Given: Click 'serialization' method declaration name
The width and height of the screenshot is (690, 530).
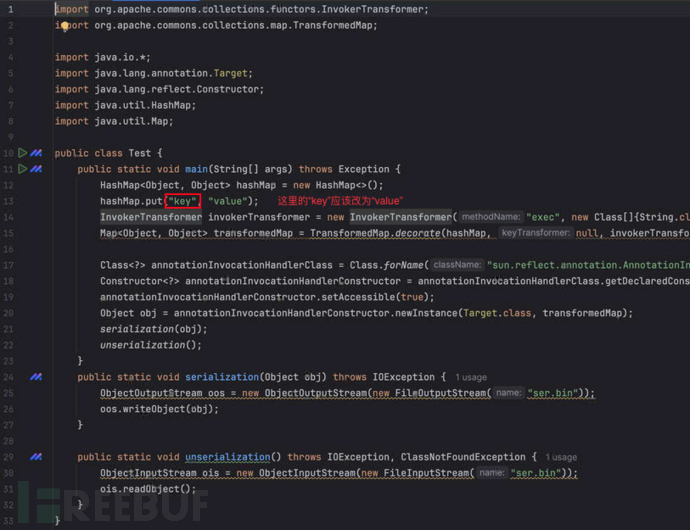Looking at the screenshot, I should point(222,377).
